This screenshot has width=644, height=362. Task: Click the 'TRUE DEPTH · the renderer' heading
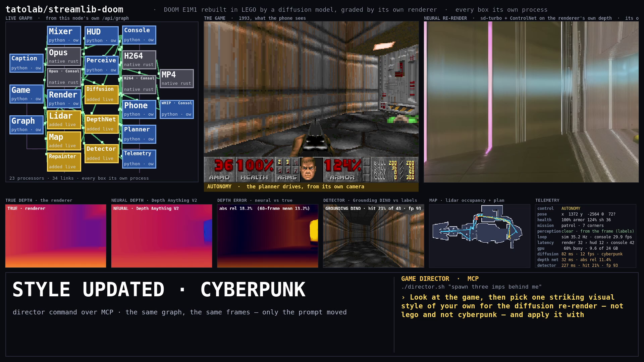(x=39, y=200)
